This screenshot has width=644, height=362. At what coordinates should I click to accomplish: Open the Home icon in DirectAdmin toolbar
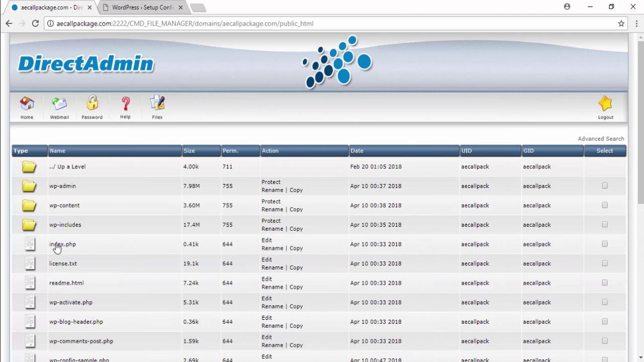27,104
